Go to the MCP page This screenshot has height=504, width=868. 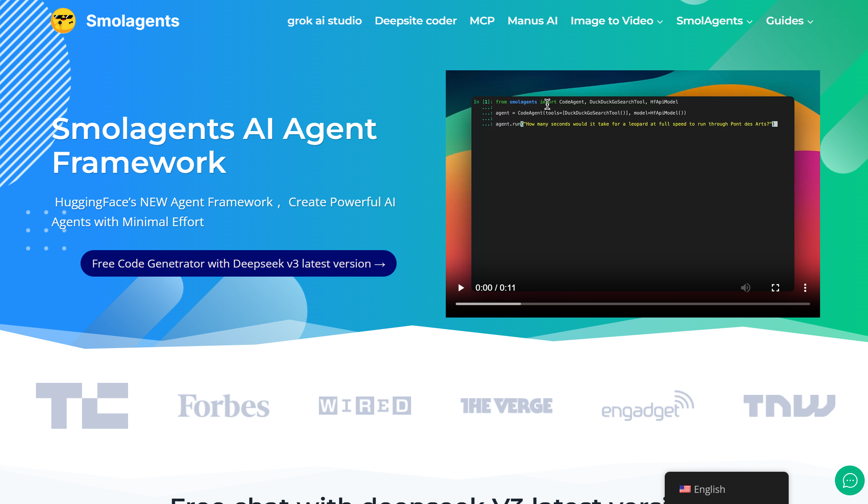click(x=482, y=21)
